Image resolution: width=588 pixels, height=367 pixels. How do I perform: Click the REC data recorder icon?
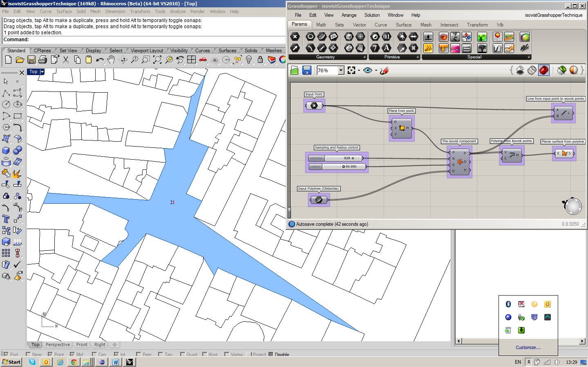point(497,37)
